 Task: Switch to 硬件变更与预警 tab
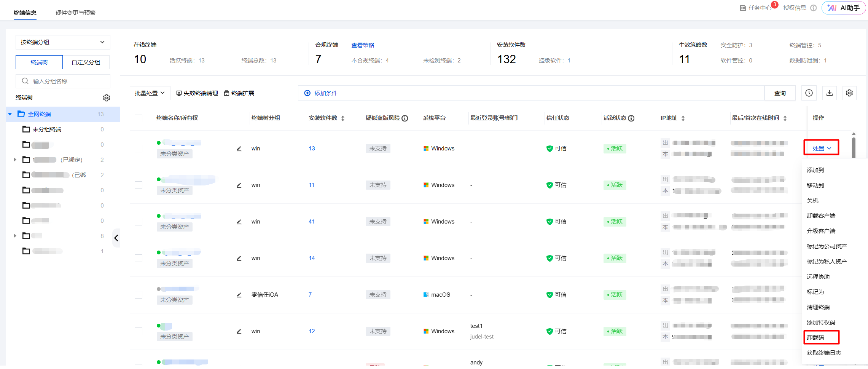[x=75, y=13]
